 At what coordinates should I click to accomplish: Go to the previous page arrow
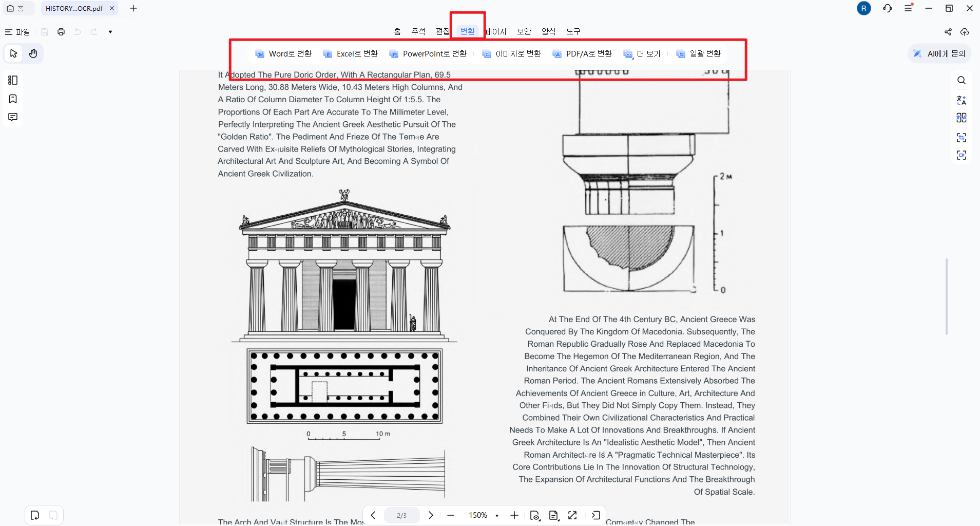pyautogui.click(x=373, y=515)
